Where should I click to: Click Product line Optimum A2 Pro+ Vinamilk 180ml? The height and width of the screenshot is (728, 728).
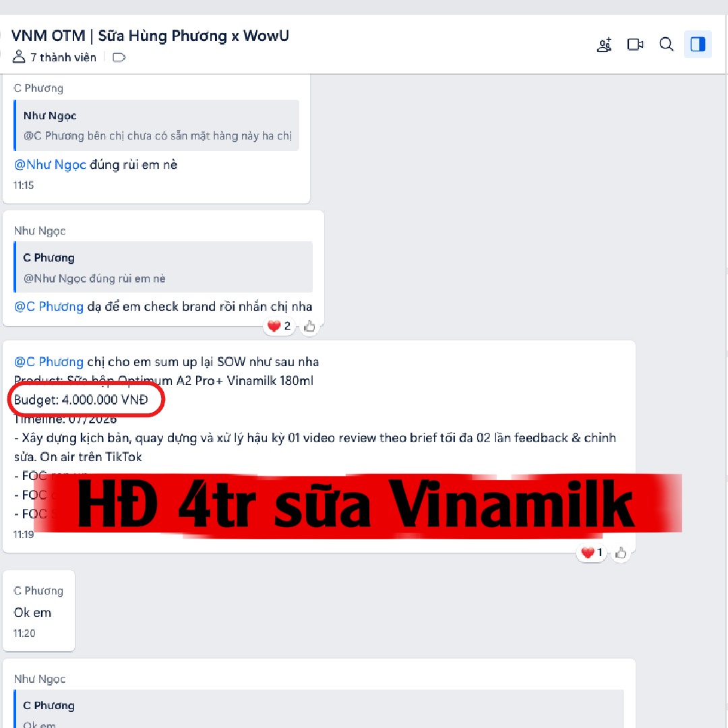tap(164, 381)
